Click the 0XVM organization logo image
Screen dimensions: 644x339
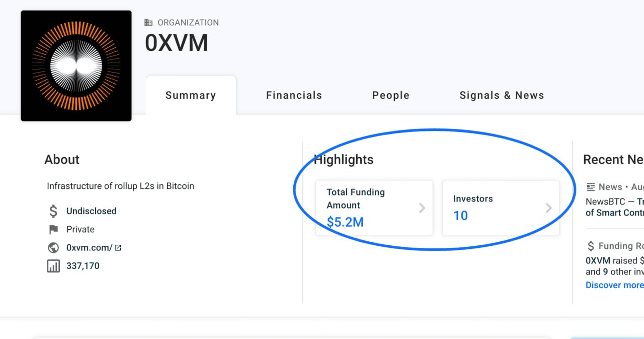coord(76,66)
